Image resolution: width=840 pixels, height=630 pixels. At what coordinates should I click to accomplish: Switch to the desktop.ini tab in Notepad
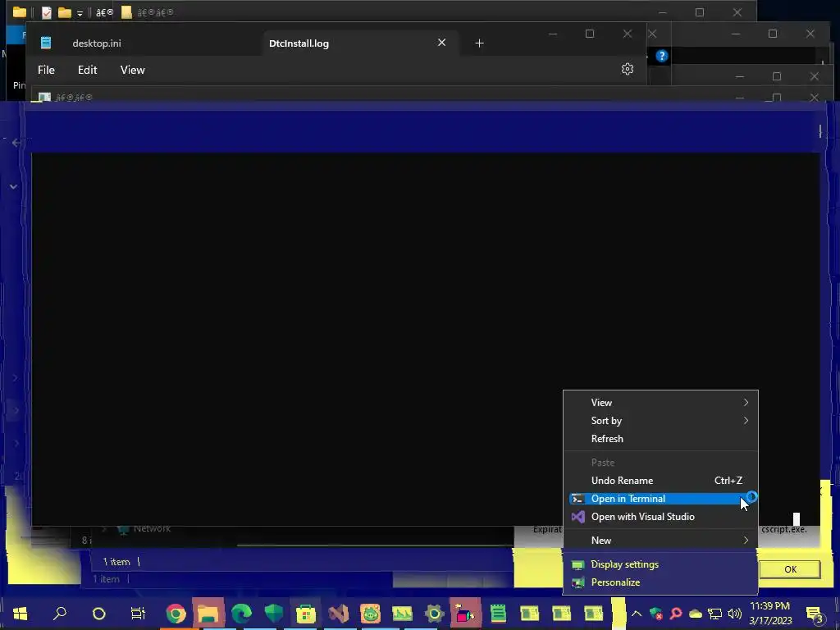[97, 43]
